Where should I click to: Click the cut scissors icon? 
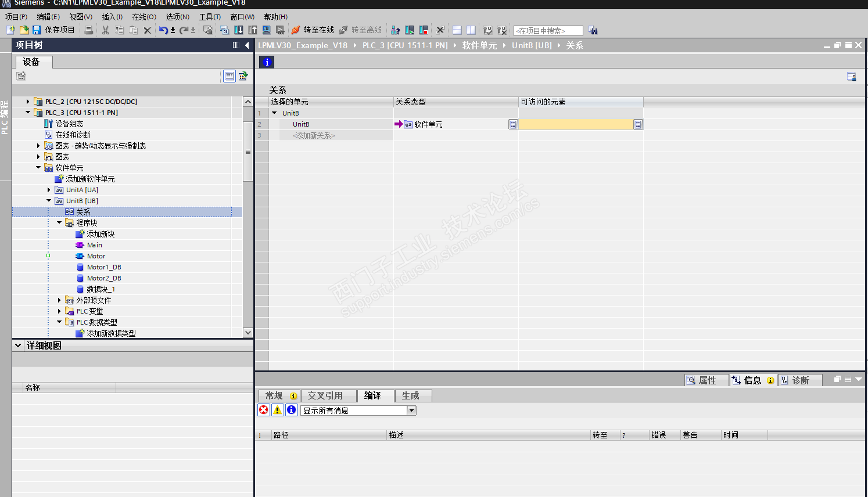click(106, 30)
